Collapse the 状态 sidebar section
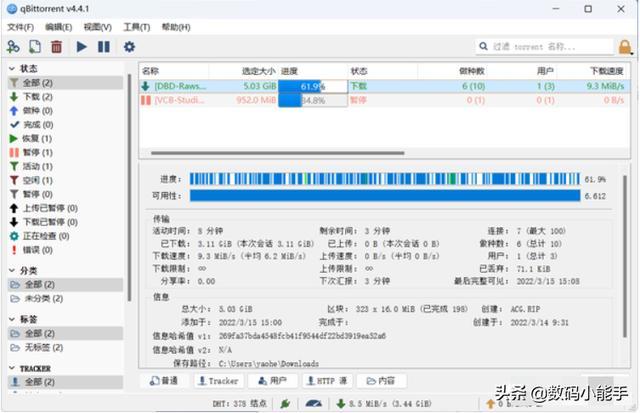The width and height of the screenshot is (640, 413). (x=12, y=69)
